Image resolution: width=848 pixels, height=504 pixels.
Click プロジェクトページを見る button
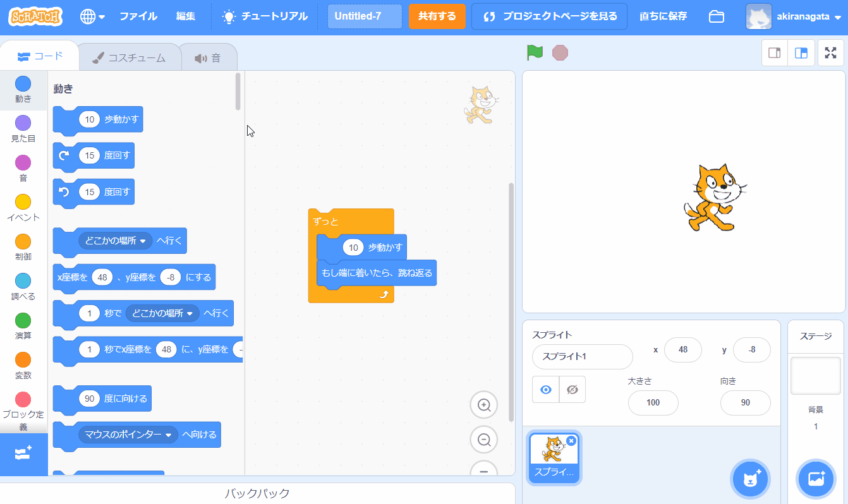[549, 16]
